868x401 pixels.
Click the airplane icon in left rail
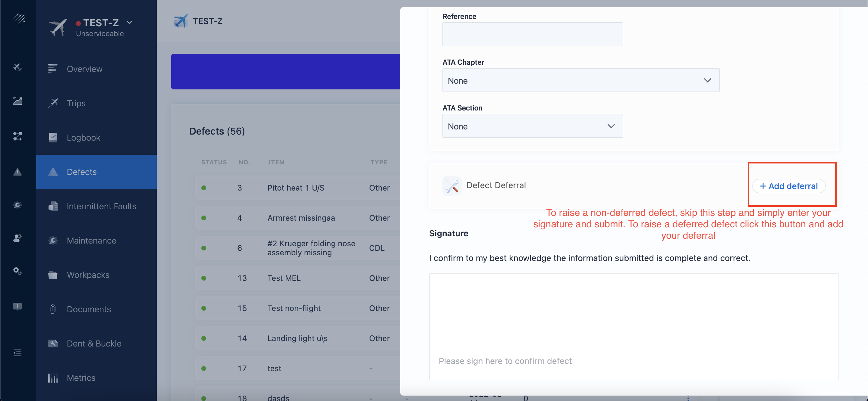tap(17, 67)
